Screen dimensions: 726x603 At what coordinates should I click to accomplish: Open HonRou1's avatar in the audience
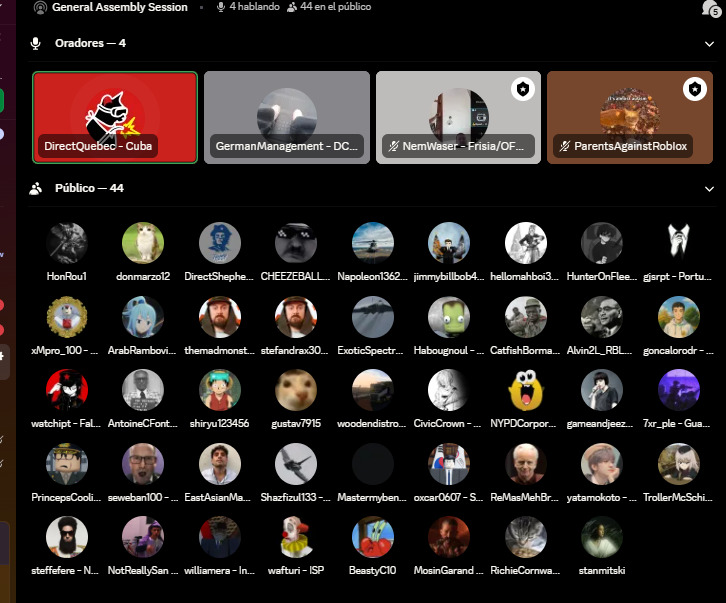67,243
